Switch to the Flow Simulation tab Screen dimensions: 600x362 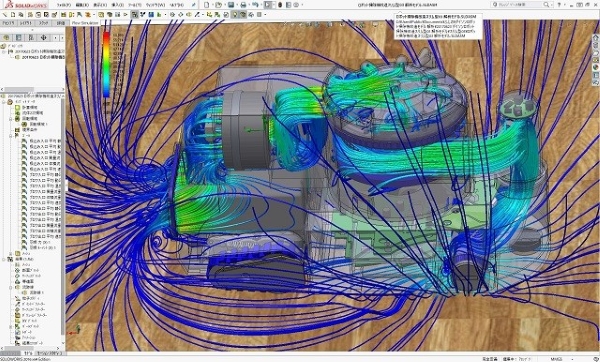tap(85, 23)
